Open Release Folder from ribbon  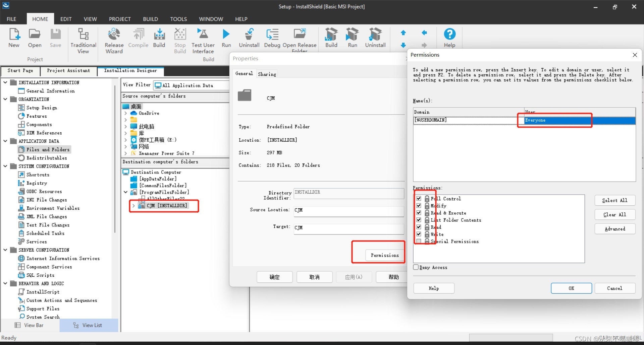point(300,40)
